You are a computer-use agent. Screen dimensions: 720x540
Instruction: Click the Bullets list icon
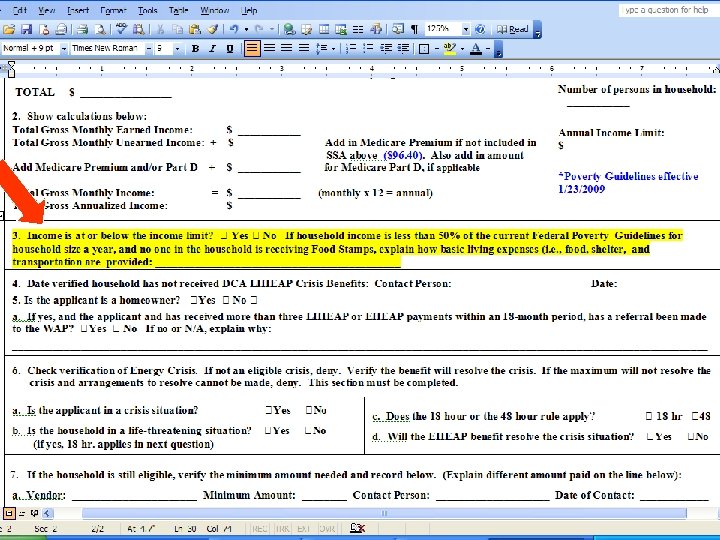pos(368,48)
